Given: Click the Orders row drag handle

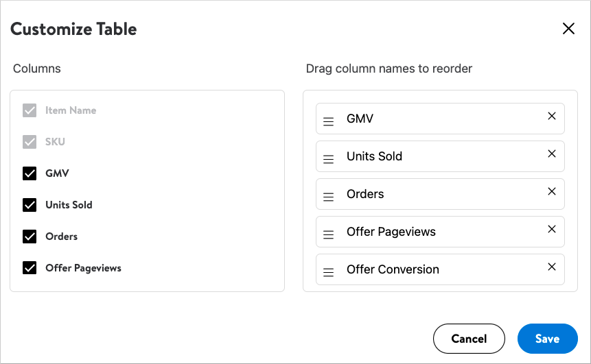Looking at the screenshot, I should (328, 197).
